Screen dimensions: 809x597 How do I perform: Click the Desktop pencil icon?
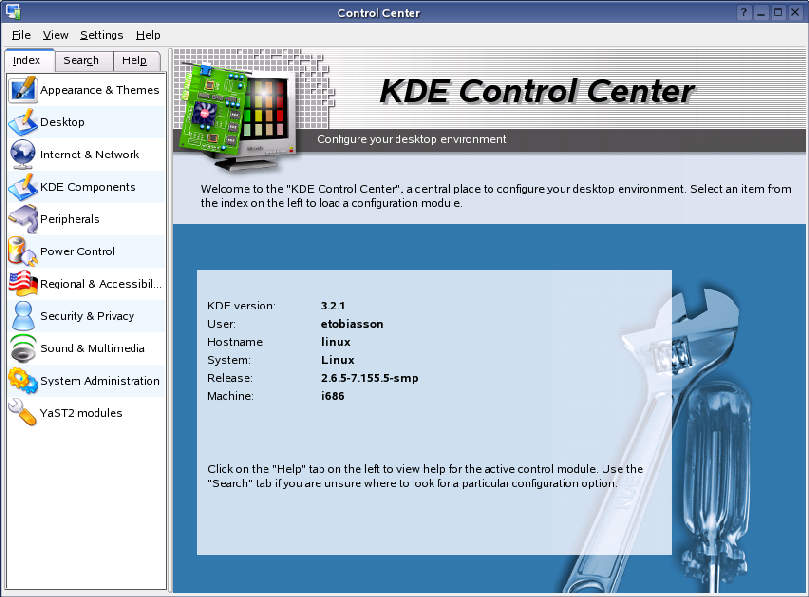click(23, 122)
